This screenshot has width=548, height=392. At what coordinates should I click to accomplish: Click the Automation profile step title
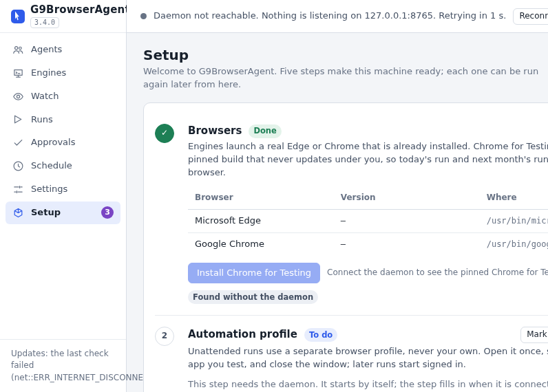[x=242, y=334]
